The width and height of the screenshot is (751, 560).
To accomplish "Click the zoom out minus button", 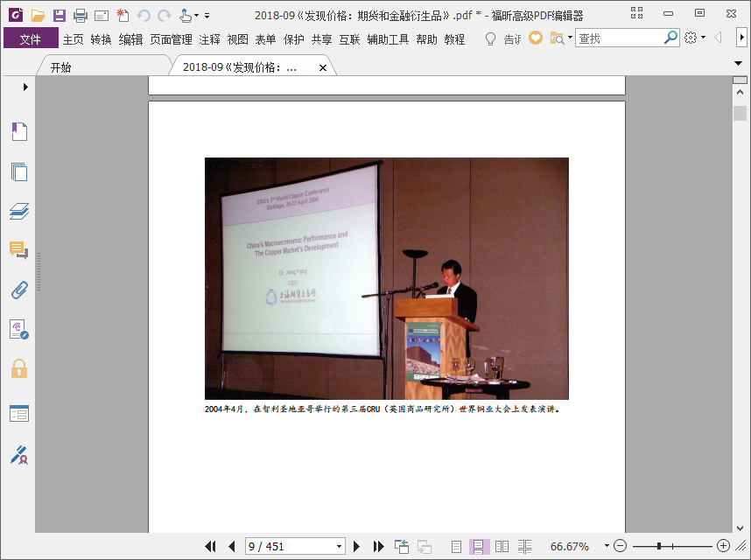I will point(620,546).
